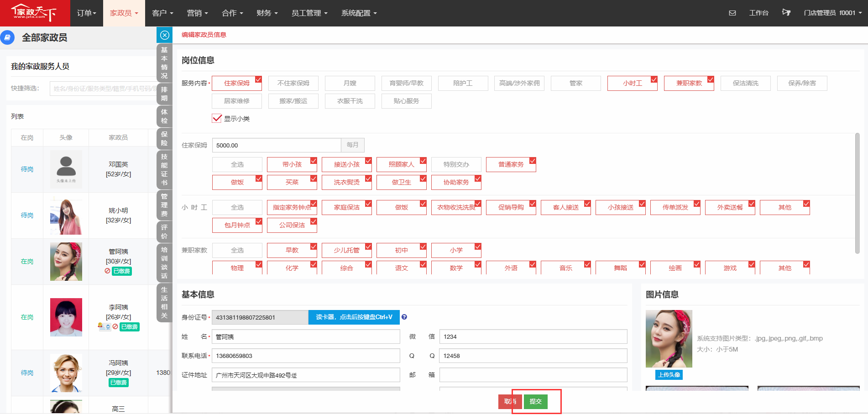Open 管阿姨 avatar photo in list
Viewport: 868px width, 415px height.
point(66,262)
